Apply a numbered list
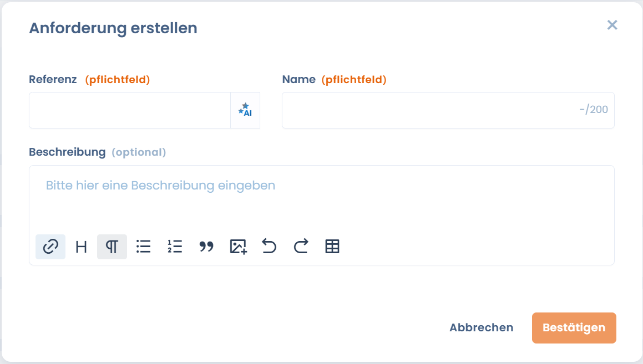 (175, 247)
